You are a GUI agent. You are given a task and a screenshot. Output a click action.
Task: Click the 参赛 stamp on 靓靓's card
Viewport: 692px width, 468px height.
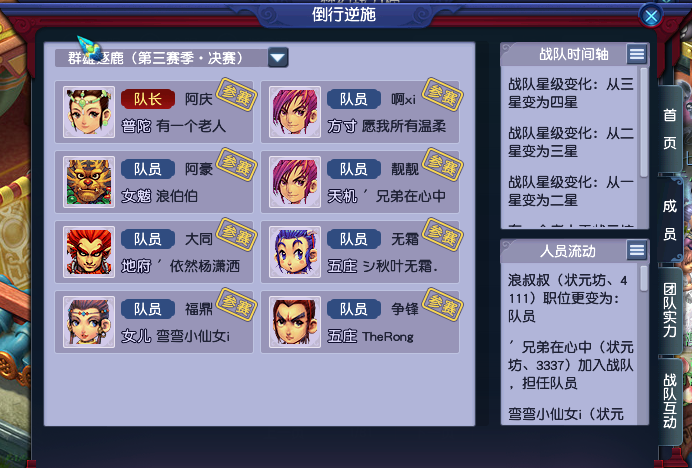442,165
